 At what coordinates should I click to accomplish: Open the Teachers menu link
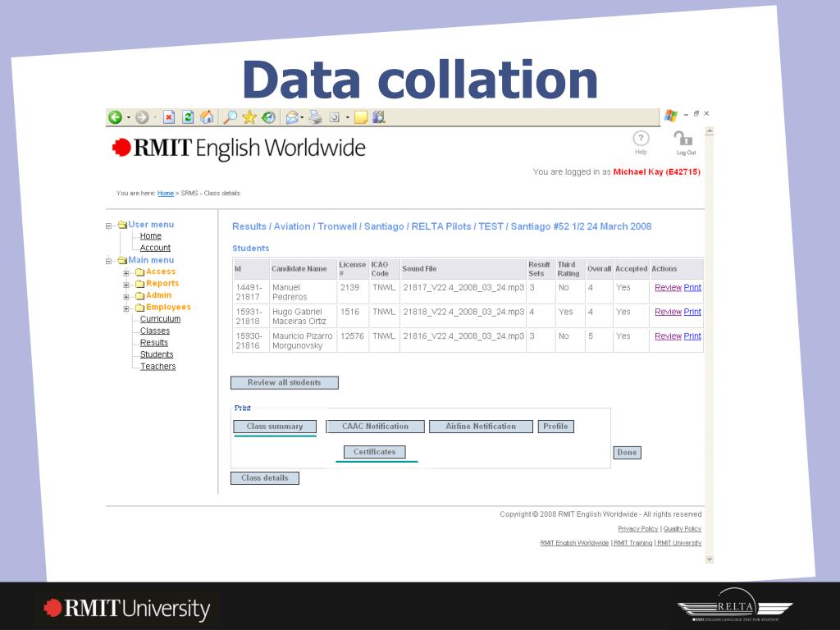pos(157,366)
